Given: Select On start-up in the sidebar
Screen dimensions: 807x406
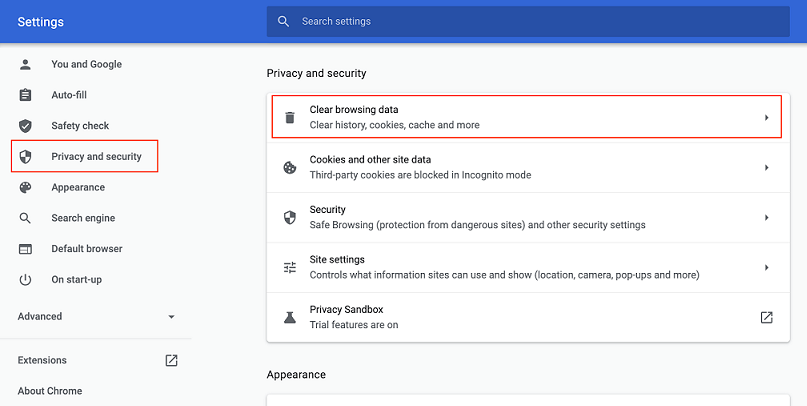Looking at the screenshot, I should tap(77, 280).
